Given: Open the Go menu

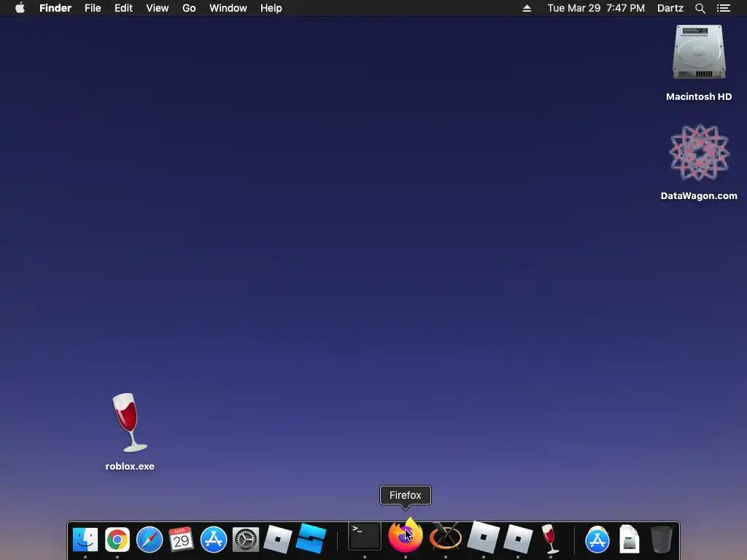Looking at the screenshot, I should pyautogui.click(x=189, y=8).
